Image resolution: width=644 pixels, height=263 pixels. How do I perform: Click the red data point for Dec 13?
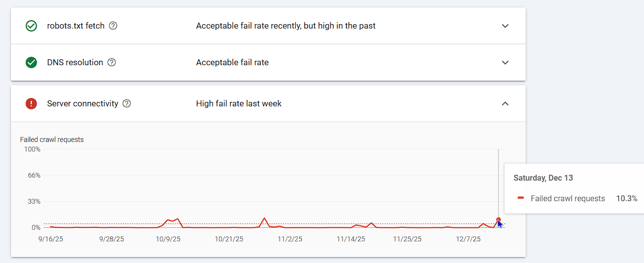click(x=499, y=220)
